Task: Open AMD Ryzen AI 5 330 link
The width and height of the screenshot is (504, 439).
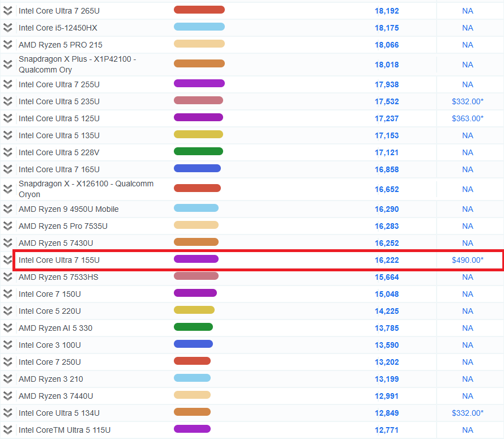Action: [x=55, y=328]
